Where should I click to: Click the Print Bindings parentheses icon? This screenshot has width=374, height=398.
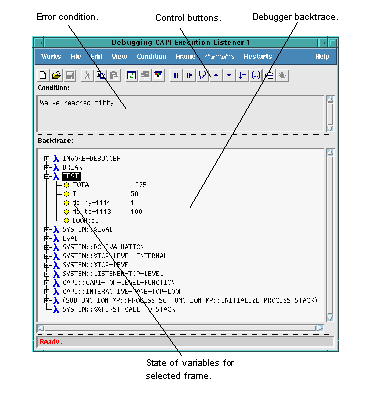(x=256, y=75)
